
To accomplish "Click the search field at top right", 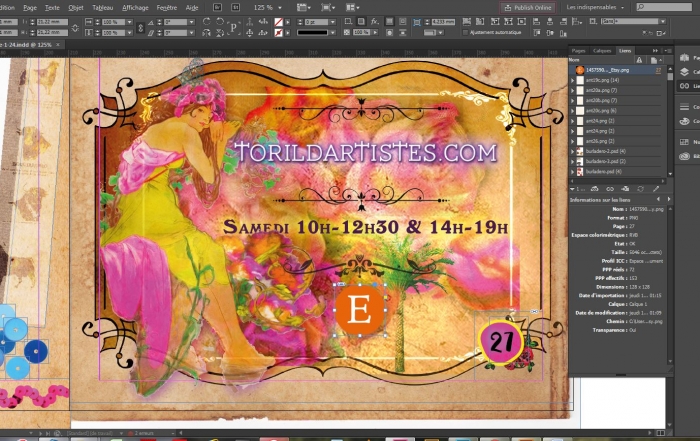I will [664, 7].
